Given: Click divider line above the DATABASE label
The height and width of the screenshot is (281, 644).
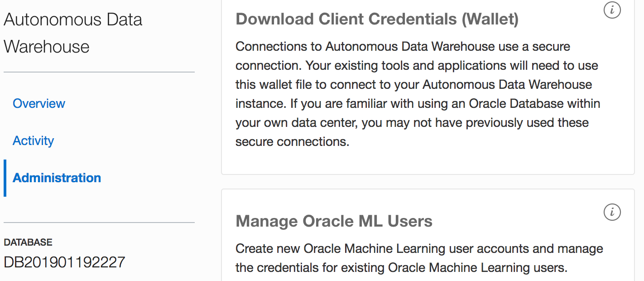Looking at the screenshot, I should 99,223.
